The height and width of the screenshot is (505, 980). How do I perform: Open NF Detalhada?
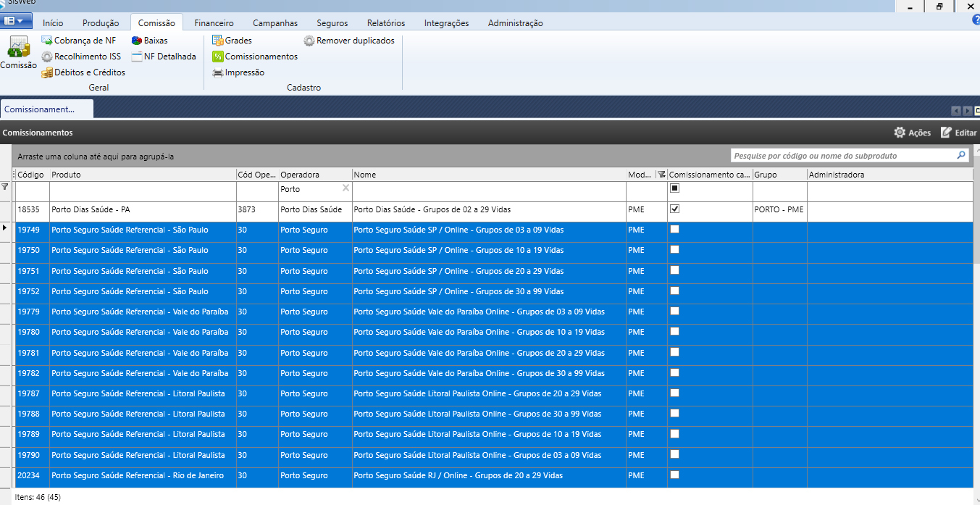pyautogui.click(x=164, y=57)
